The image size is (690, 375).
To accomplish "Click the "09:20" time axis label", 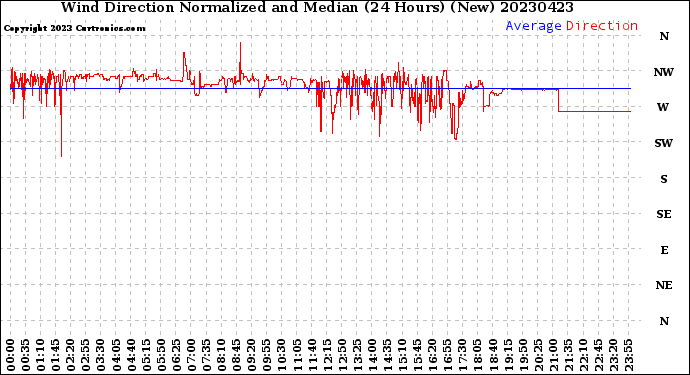I will [251, 355].
